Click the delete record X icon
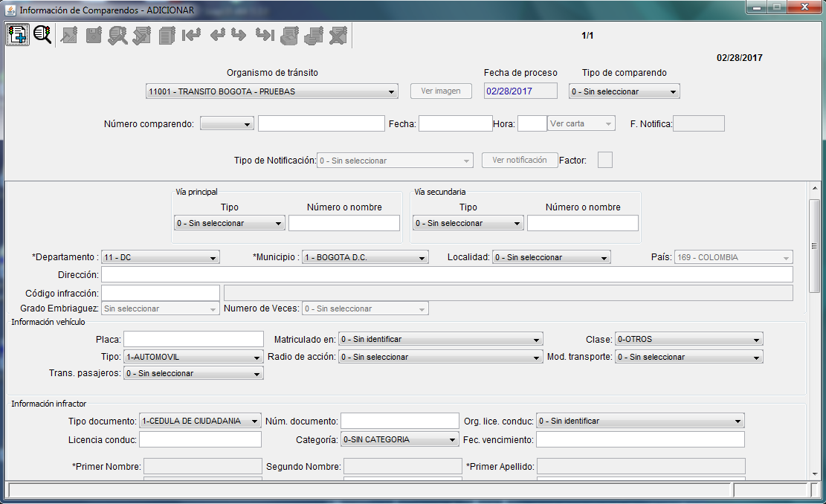The width and height of the screenshot is (826, 504). point(338,35)
